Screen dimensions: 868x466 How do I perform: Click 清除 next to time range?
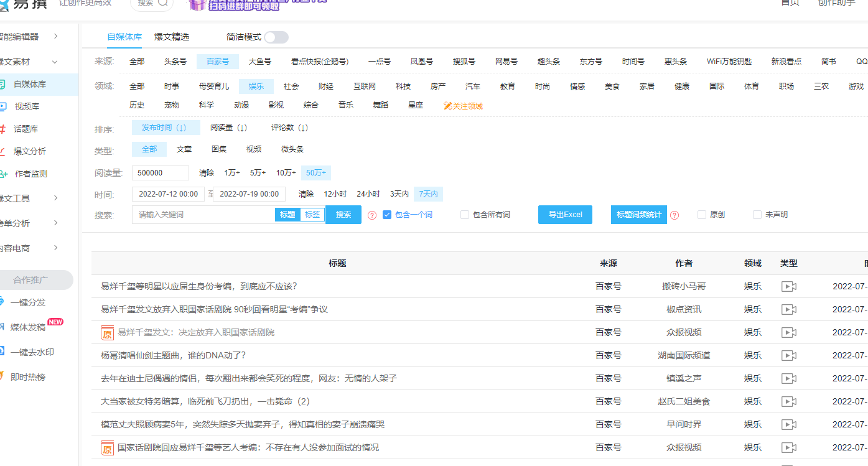point(306,194)
